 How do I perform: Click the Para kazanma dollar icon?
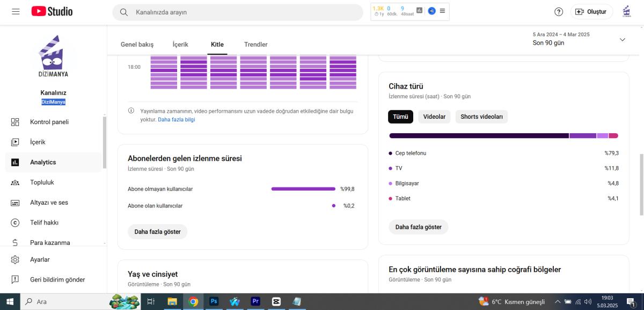coord(15,242)
